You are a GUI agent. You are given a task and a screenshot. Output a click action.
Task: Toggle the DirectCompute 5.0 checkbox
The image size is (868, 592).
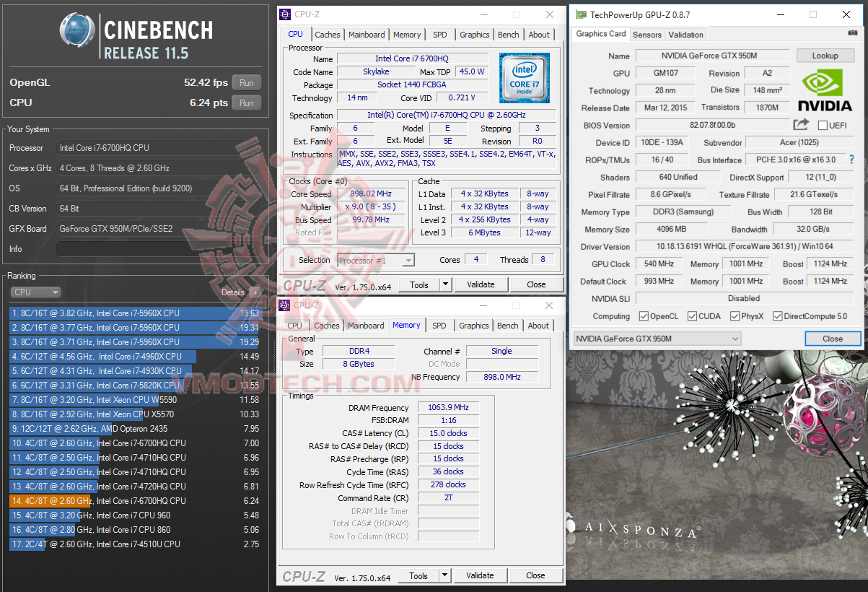(777, 316)
